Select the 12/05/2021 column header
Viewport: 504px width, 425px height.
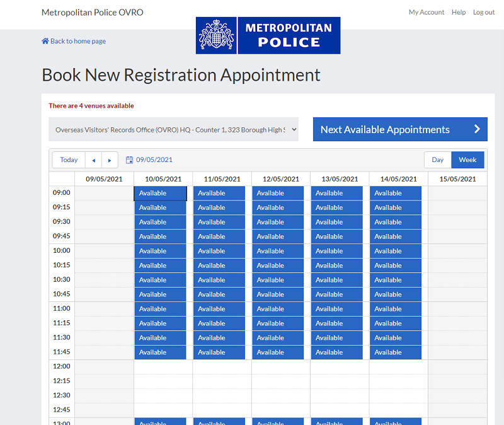(281, 179)
